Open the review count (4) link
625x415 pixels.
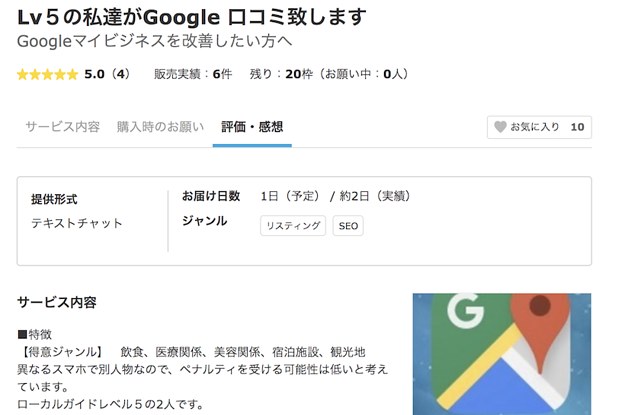click(x=120, y=74)
